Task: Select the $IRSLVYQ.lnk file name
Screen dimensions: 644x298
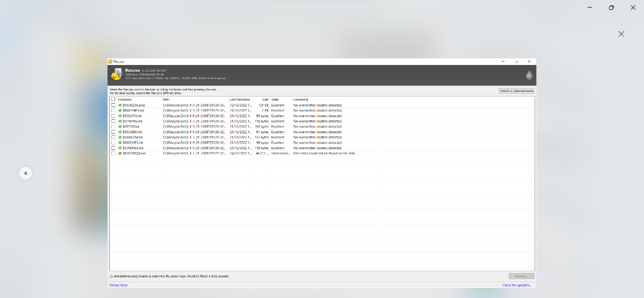Action: point(132,116)
